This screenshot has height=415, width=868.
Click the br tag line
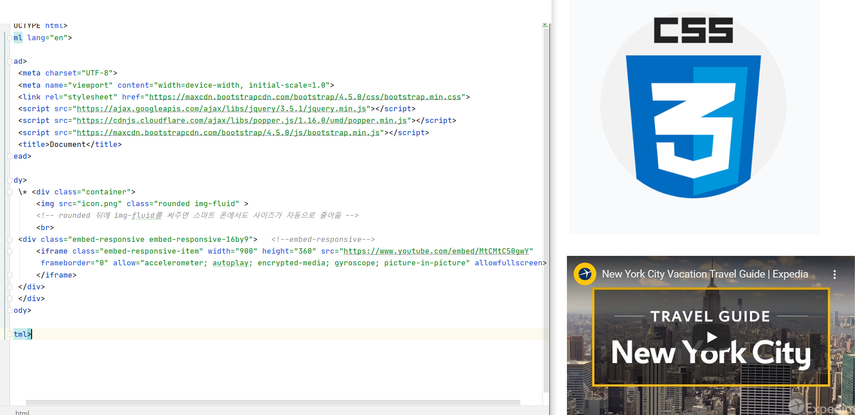pyautogui.click(x=45, y=228)
